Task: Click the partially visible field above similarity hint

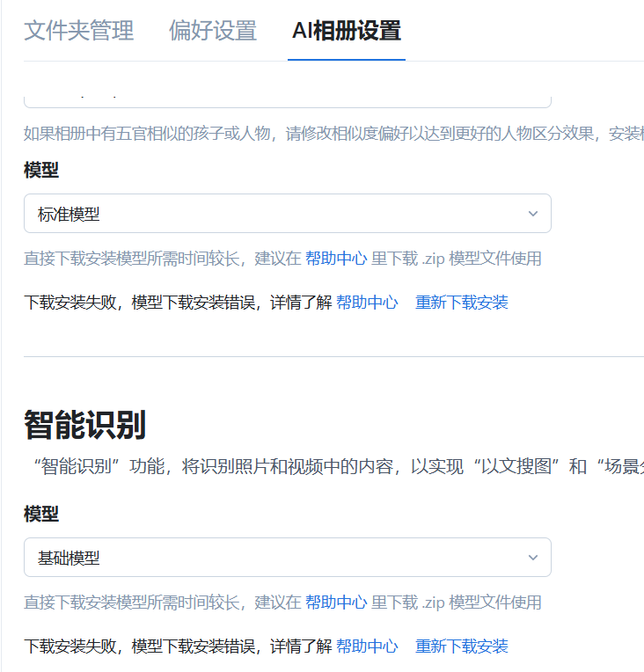Action: (288, 102)
